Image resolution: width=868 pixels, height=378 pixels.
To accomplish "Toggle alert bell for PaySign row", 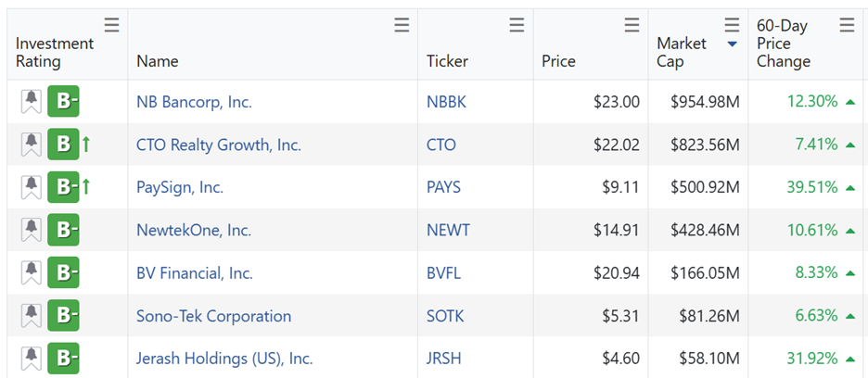I will coord(32,187).
